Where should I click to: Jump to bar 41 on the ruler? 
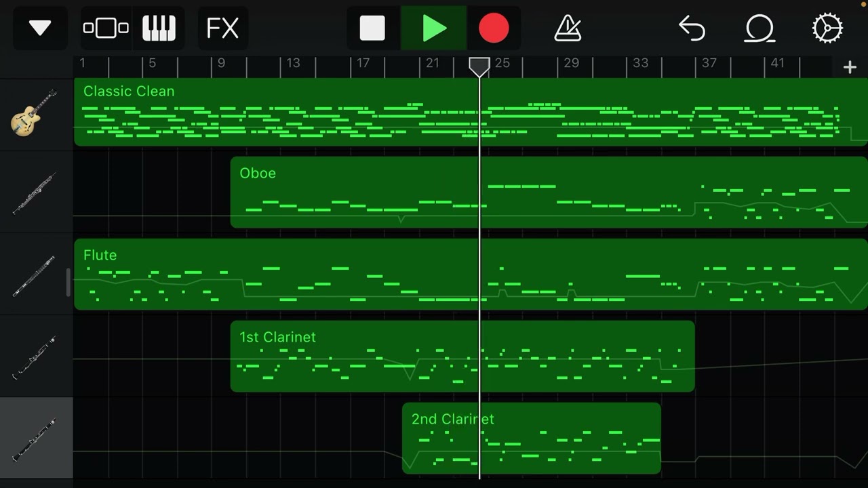tap(778, 63)
